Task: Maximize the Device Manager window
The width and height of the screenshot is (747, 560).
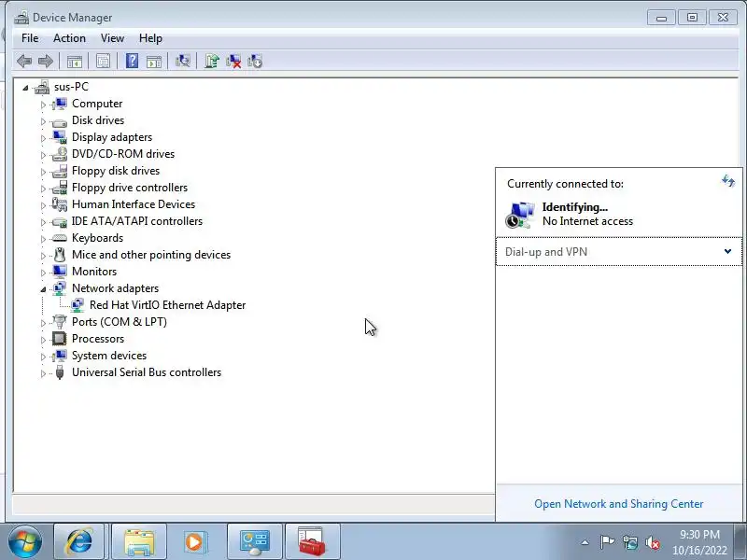Action: (692, 18)
